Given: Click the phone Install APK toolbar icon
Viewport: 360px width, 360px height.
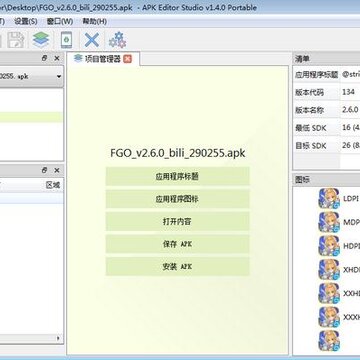Looking at the screenshot, I should [x=66, y=40].
